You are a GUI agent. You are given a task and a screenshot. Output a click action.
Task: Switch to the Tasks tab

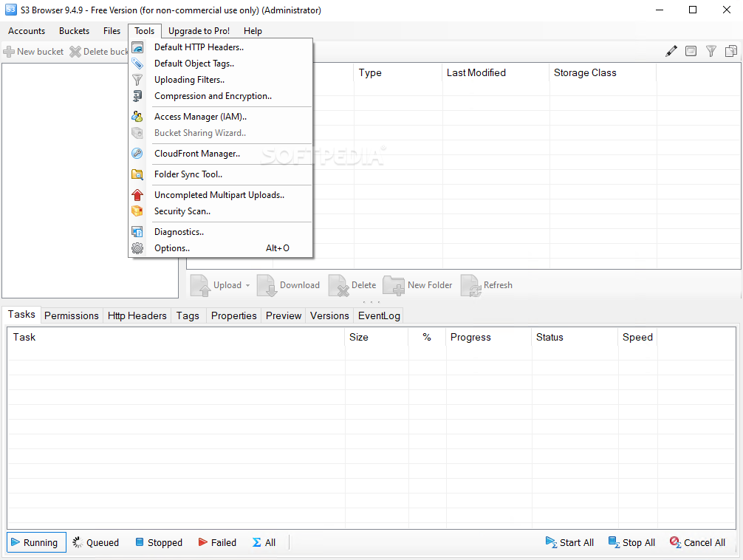coord(21,315)
